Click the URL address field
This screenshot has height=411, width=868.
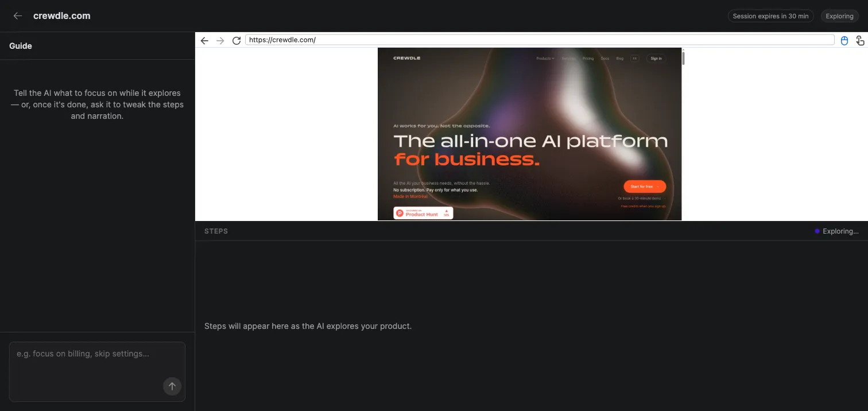tap(540, 40)
